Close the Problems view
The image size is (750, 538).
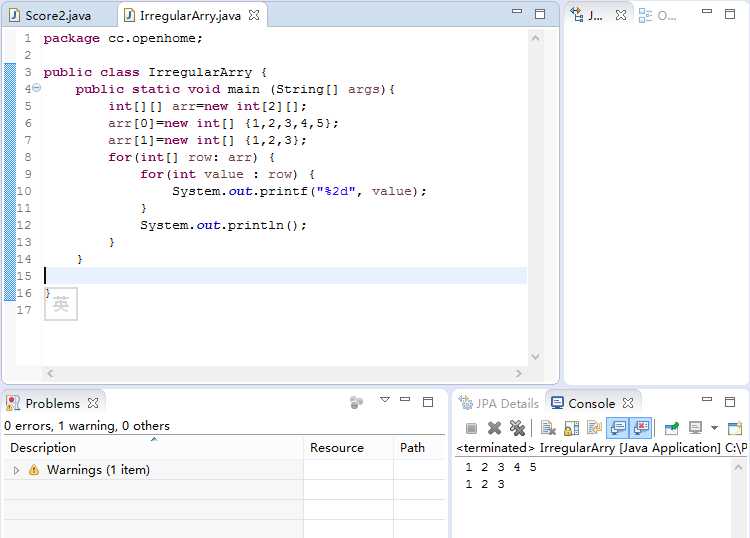tap(93, 403)
